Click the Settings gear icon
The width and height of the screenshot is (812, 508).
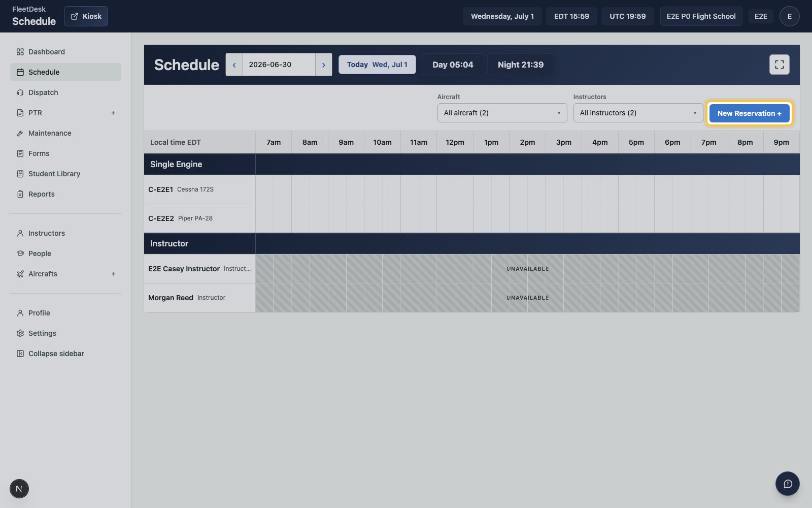[x=20, y=333]
